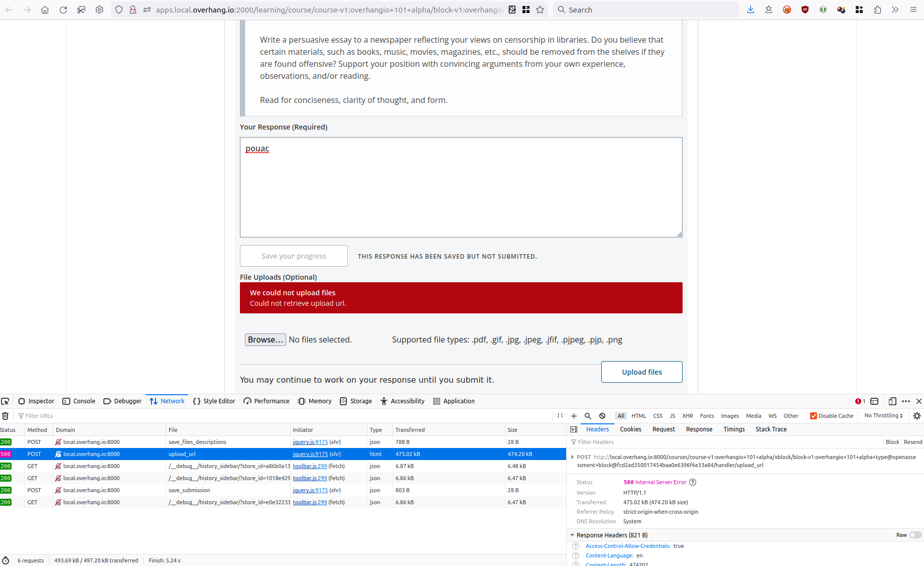924x566 pixels.
Task: Open Network panel settings gear
Action: (917, 416)
